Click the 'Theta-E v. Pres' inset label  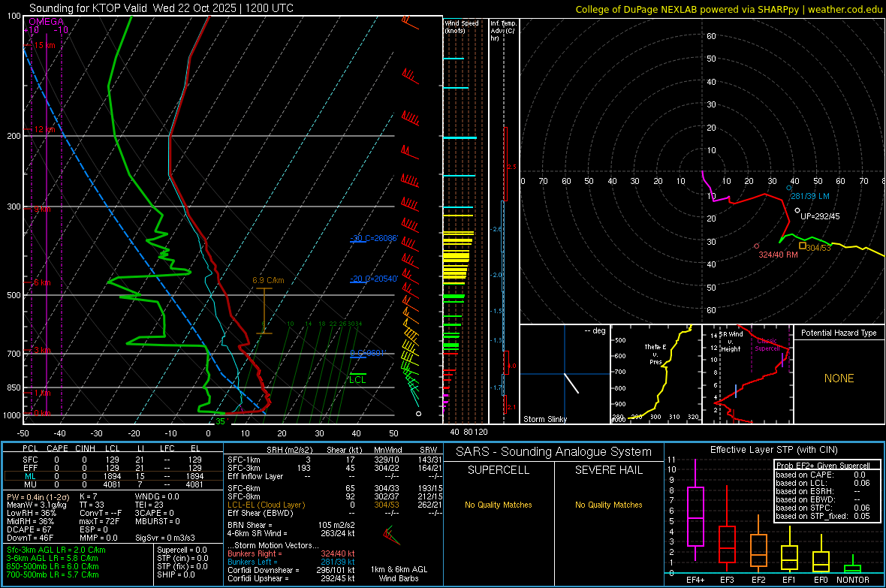click(655, 354)
